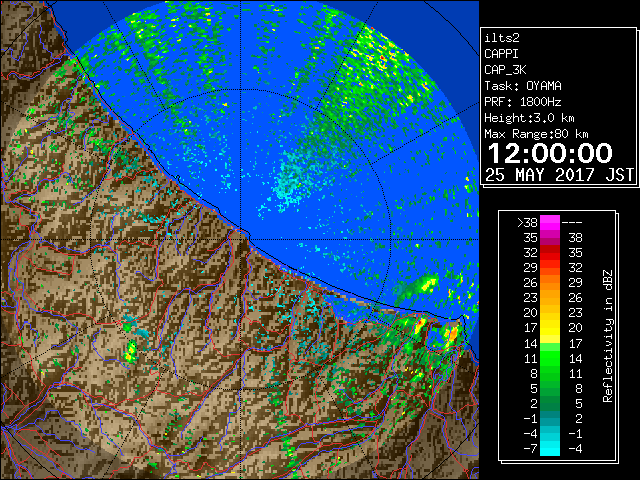
Task: Pick the bright green 11–14 dBZ band
Action: (x=550, y=358)
